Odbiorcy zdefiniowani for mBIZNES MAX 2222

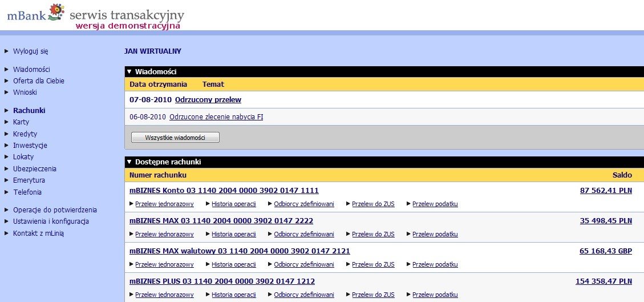pos(304,234)
